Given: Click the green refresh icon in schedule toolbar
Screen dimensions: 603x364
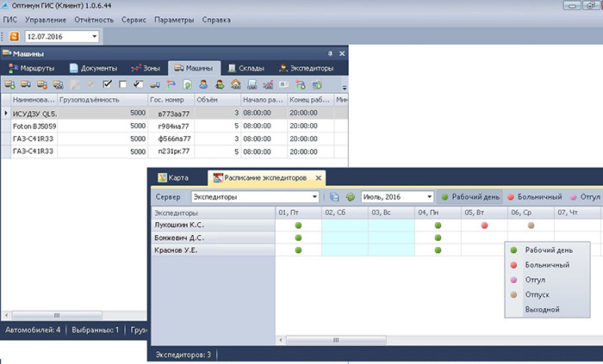Looking at the screenshot, I should click(x=351, y=197).
